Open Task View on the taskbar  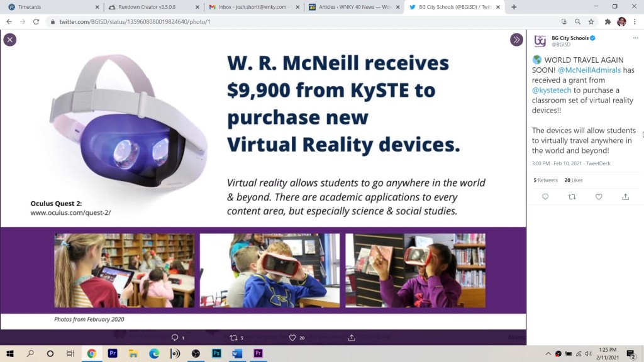[x=70, y=353]
